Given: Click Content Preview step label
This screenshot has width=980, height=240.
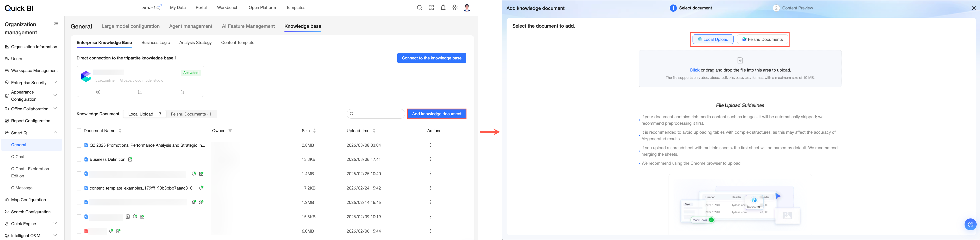Looking at the screenshot, I should (x=797, y=8).
